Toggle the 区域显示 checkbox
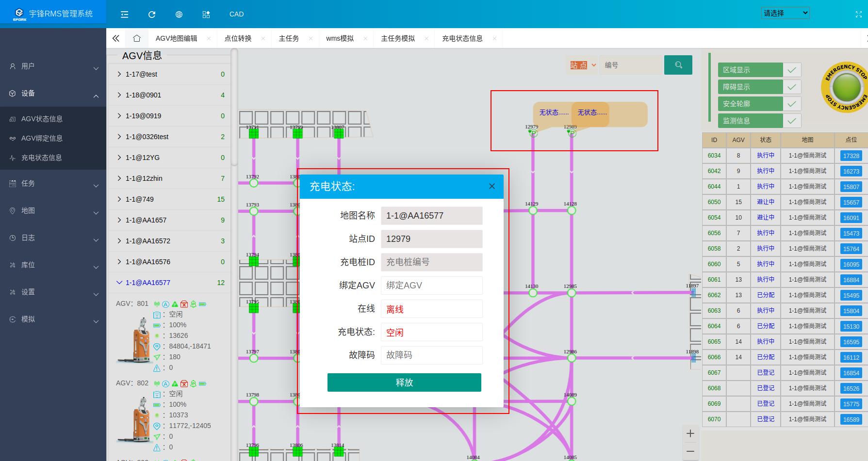Image resolution: width=868 pixels, height=461 pixels. (x=791, y=70)
